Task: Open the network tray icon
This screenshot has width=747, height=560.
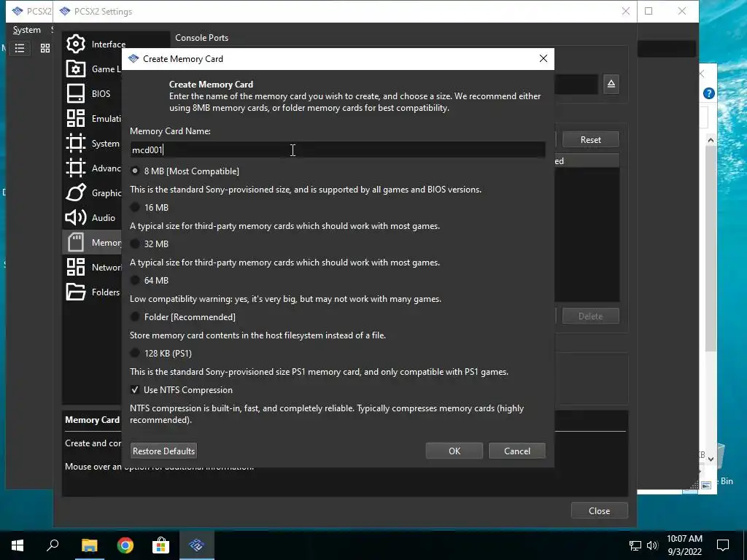Action: click(x=635, y=545)
